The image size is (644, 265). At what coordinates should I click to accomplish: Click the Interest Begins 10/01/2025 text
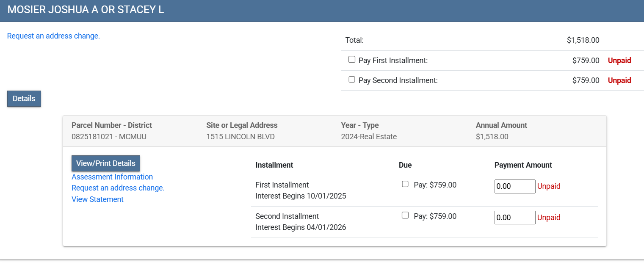pos(301,196)
